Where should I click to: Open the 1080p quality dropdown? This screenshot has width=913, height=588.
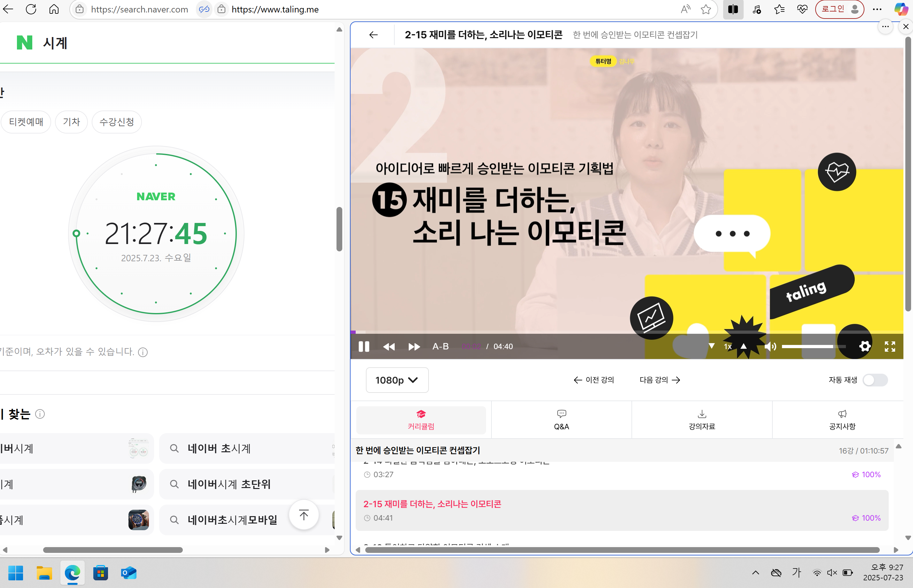[x=397, y=380]
